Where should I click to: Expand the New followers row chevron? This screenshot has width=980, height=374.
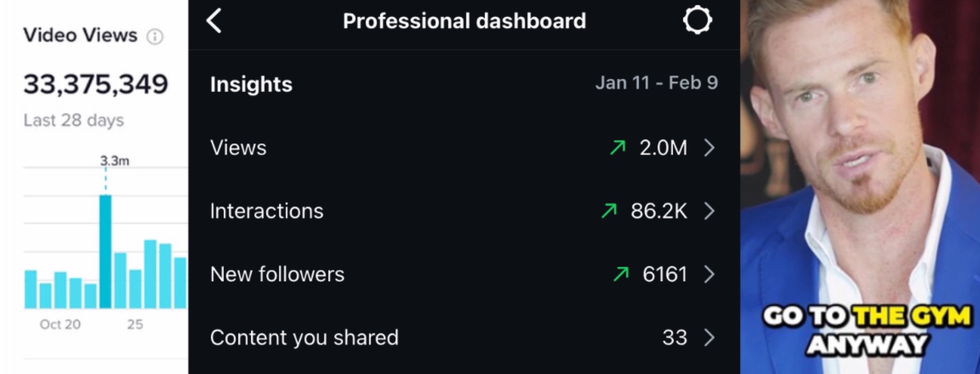[x=710, y=274]
